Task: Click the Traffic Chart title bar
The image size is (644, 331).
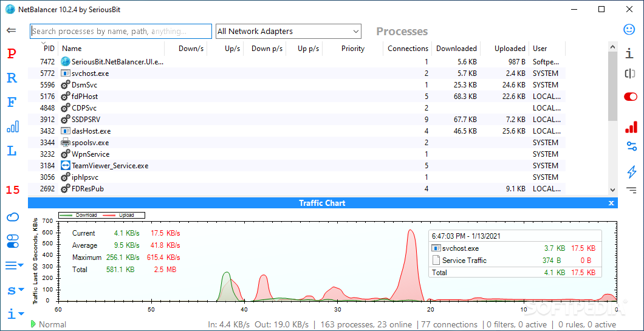Action: [323, 203]
